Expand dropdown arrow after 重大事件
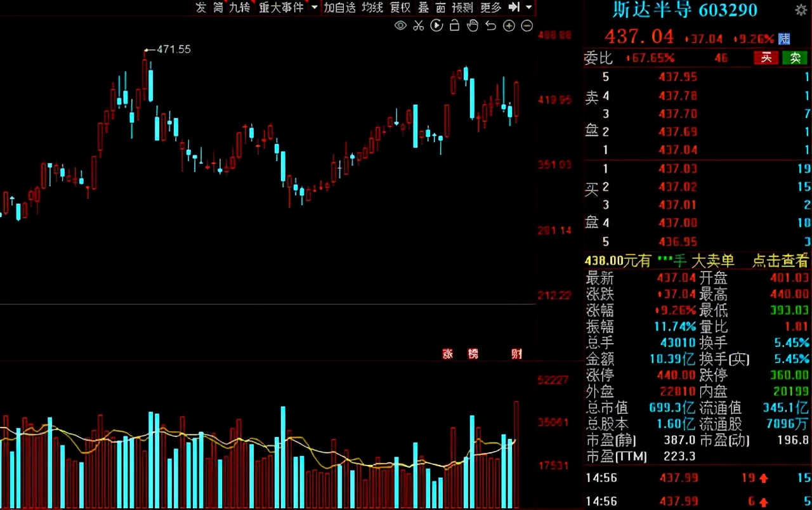The image size is (812, 510). tap(315, 8)
